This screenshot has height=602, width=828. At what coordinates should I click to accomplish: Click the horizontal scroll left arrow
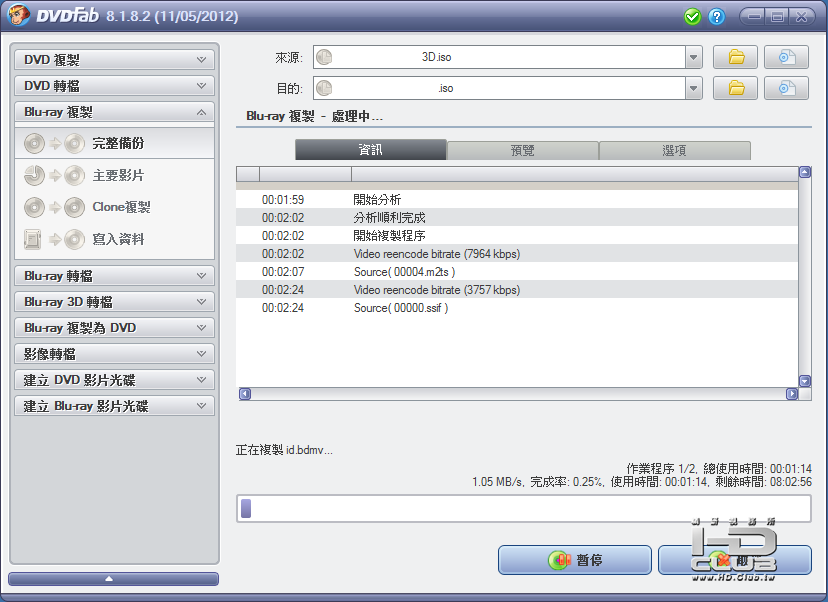point(244,394)
